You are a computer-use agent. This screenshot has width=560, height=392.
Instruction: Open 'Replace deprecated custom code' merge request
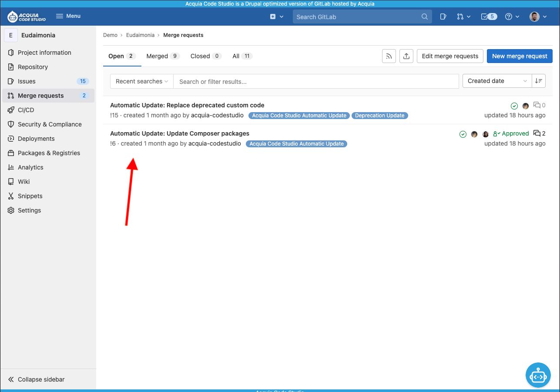187,105
